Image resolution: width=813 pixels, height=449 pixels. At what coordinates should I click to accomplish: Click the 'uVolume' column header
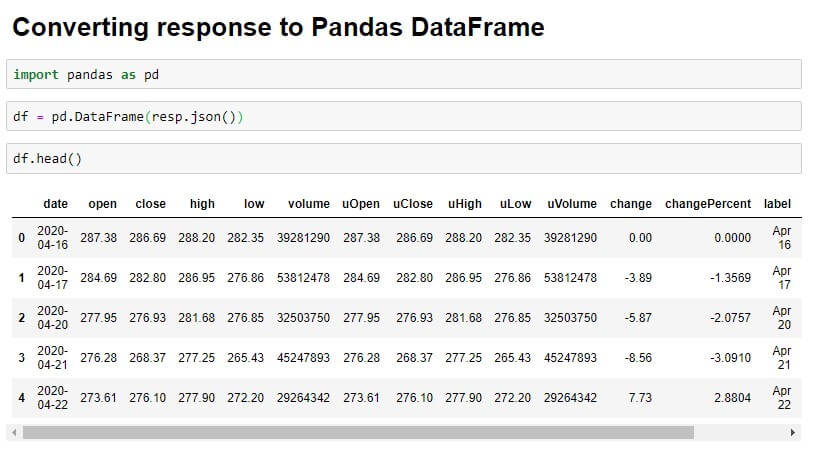coord(572,204)
